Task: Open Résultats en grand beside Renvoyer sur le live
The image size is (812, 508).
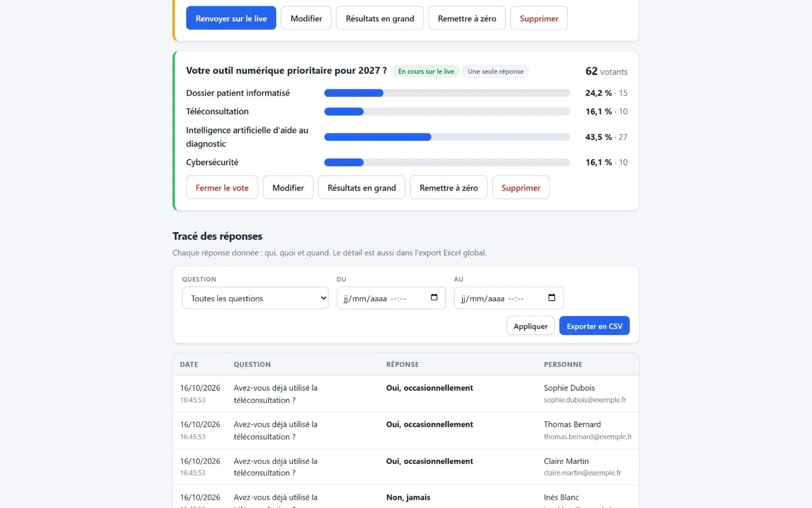Action: pyautogui.click(x=380, y=19)
